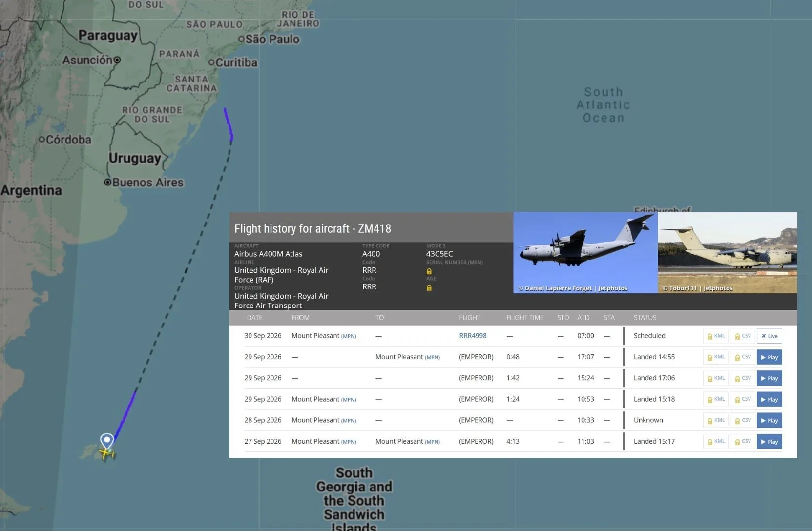Click locked KML icon for 27 Sep flight

coord(716,442)
